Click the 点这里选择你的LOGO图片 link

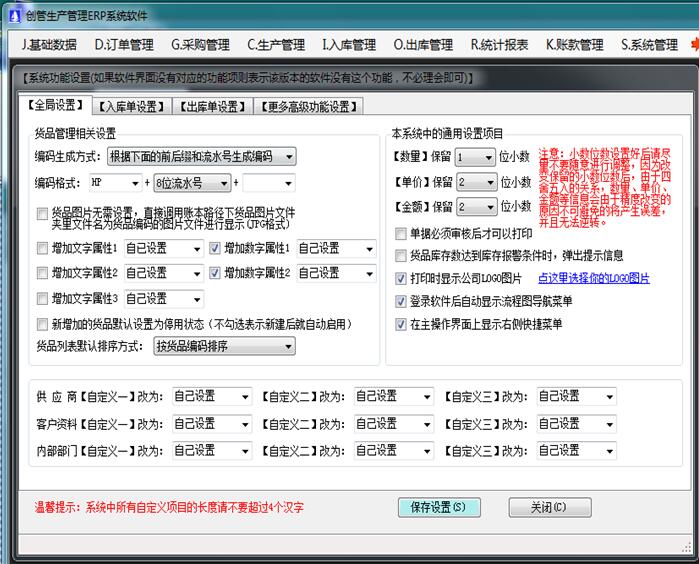click(x=594, y=279)
